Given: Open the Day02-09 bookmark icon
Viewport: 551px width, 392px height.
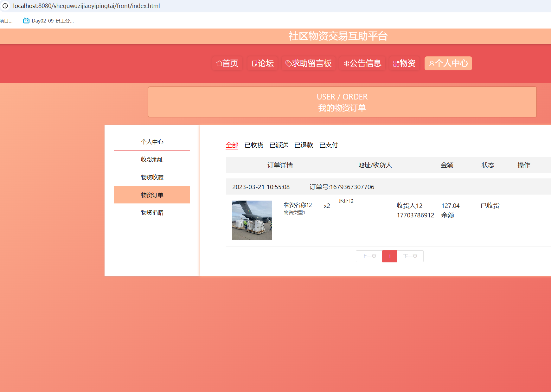Looking at the screenshot, I should point(26,21).
